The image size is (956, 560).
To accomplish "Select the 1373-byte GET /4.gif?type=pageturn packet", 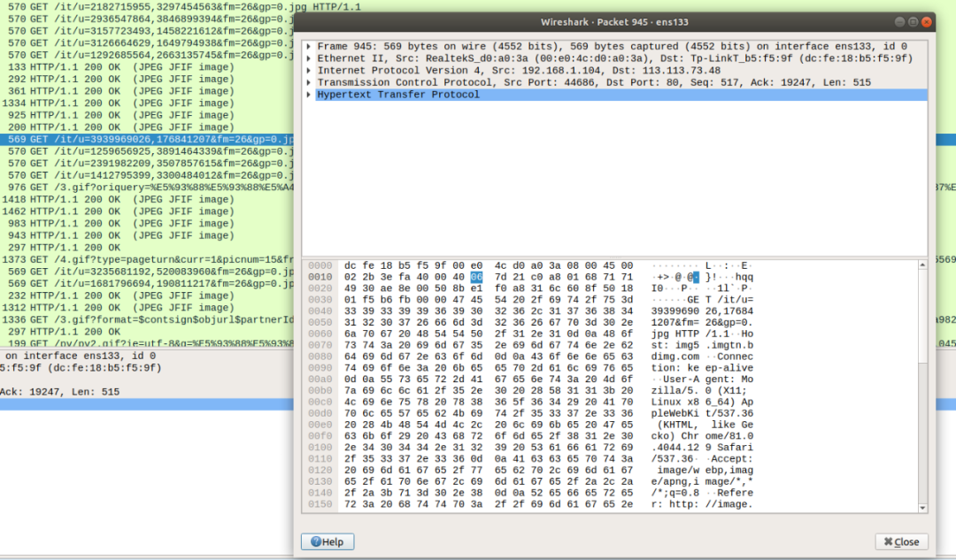I will pyautogui.click(x=147, y=259).
